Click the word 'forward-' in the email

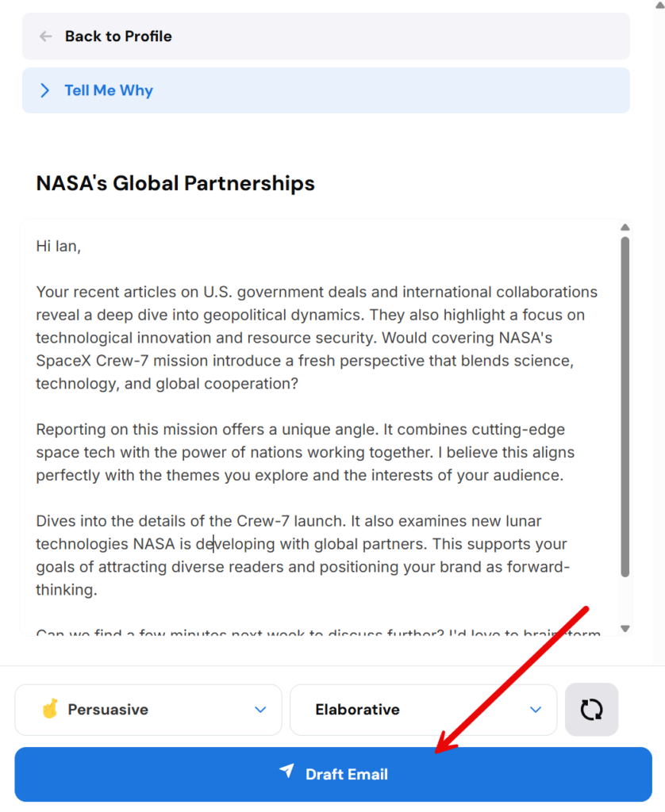pyautogui.click(x=539, y=566)
